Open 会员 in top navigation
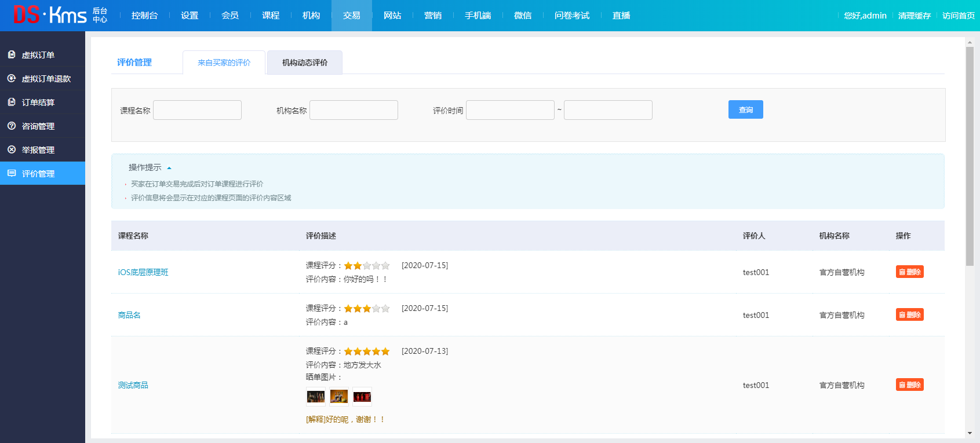Viewport: 980px width, 443px height. (x=230, y=16)
